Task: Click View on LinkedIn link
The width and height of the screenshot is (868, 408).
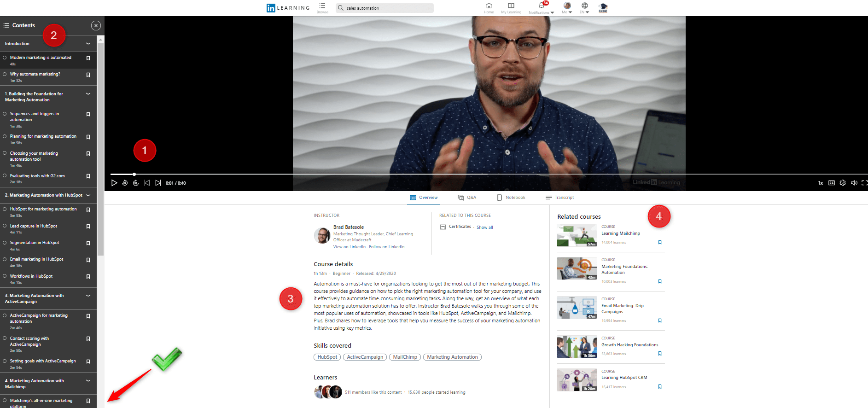Action: 349,247
